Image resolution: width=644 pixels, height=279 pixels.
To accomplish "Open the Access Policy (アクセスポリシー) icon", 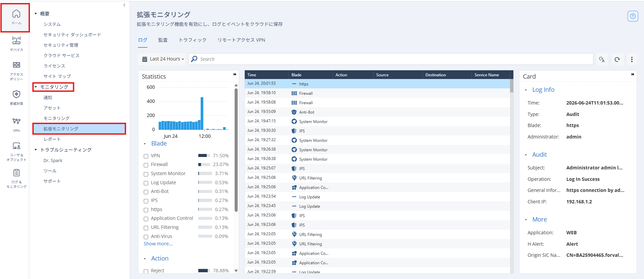I will (x=16, y=71).
